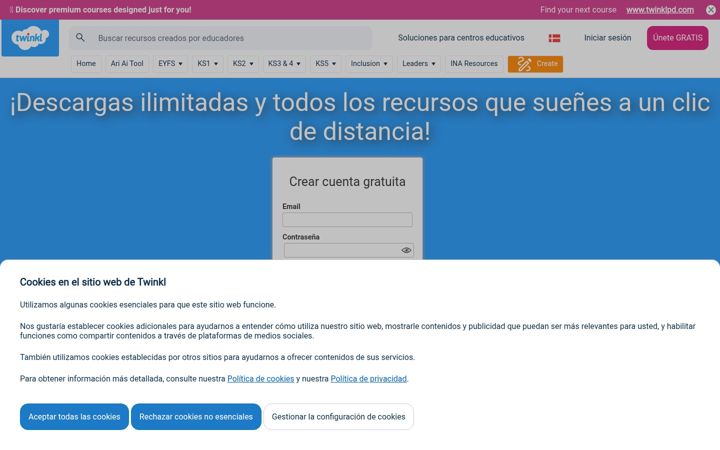The height and width of the screenshot is (450, 720).
Task: Expand the KS5 dropdown menu
Action: [326, 63]
